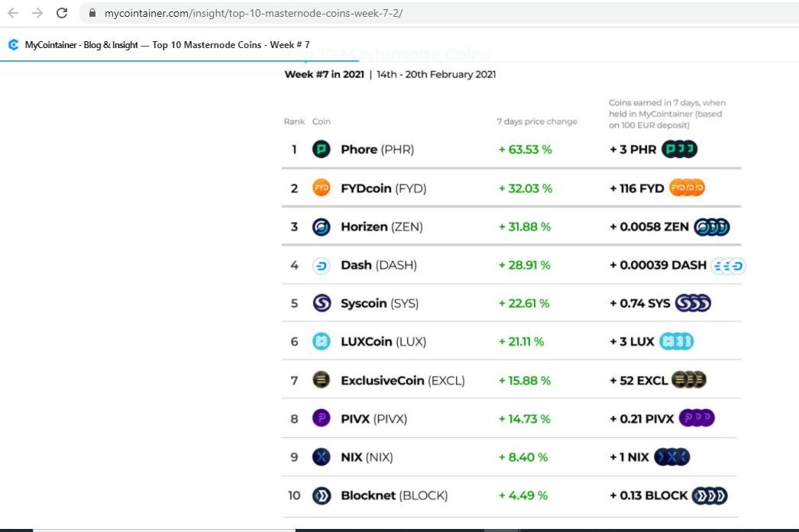Viewport: 799px width, 532px height.
Task: Click the EXCL triple-coin reward icon
Action: click(689, 380)
